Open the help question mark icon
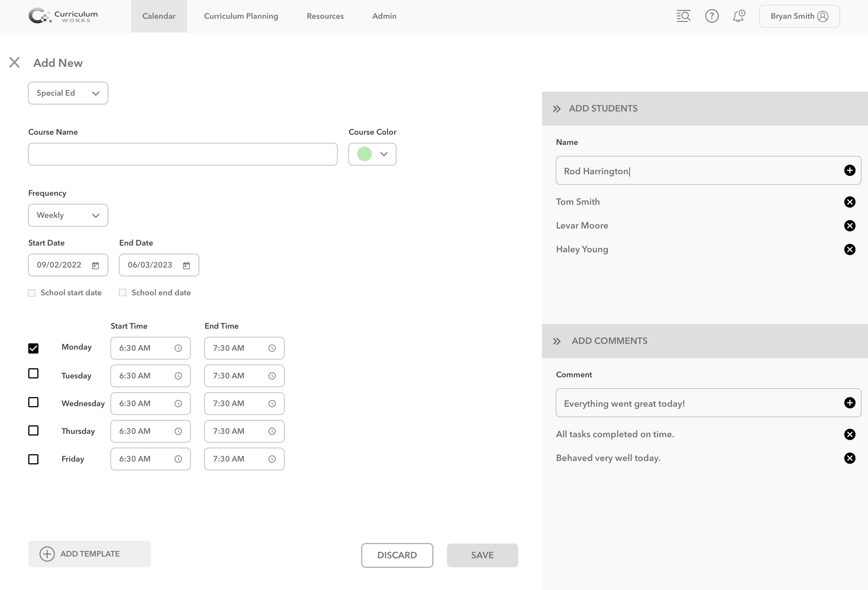868x590 pixels. (711, 16)
